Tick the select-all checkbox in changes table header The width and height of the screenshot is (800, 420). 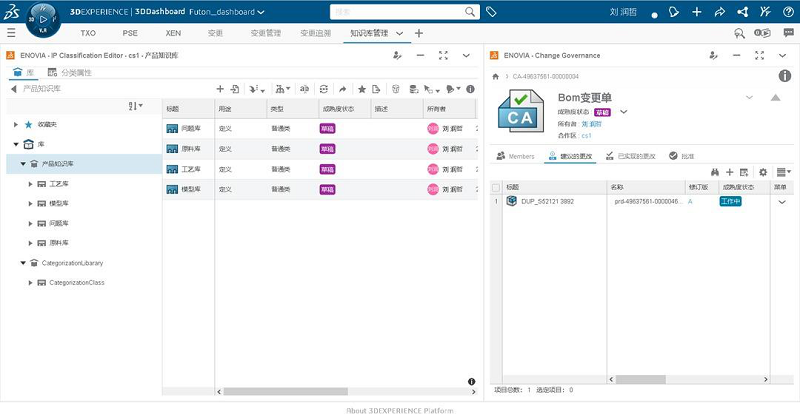click(496, 187)
